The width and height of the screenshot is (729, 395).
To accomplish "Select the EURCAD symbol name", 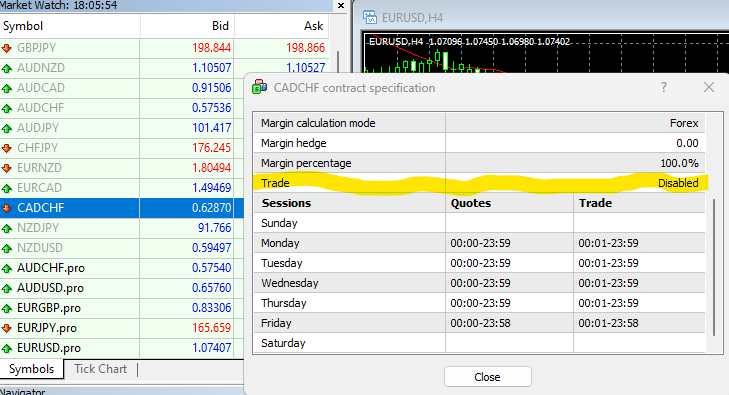I will (40, 188).
